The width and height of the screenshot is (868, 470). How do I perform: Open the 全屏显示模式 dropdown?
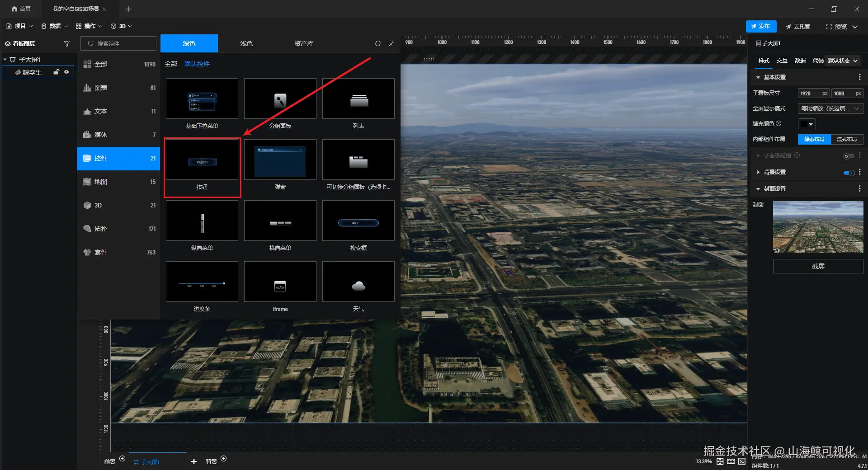pyautogui.click(x=830, y=108)
